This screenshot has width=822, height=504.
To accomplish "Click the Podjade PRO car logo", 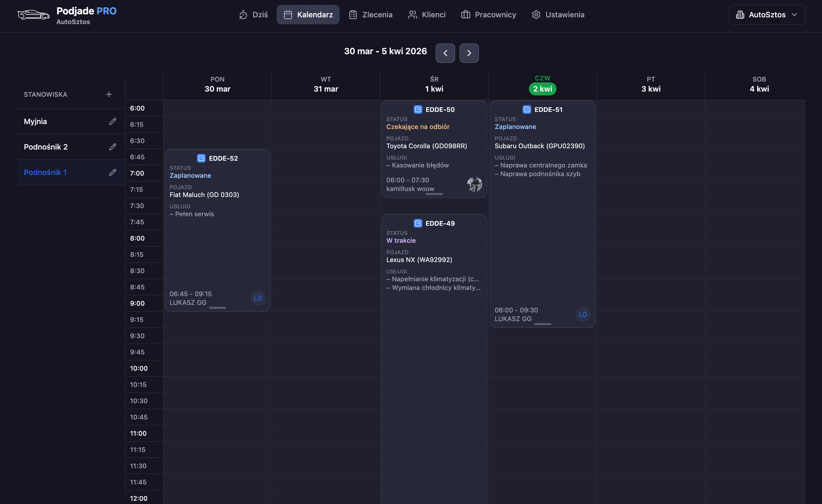I will [x=33, y=15].
